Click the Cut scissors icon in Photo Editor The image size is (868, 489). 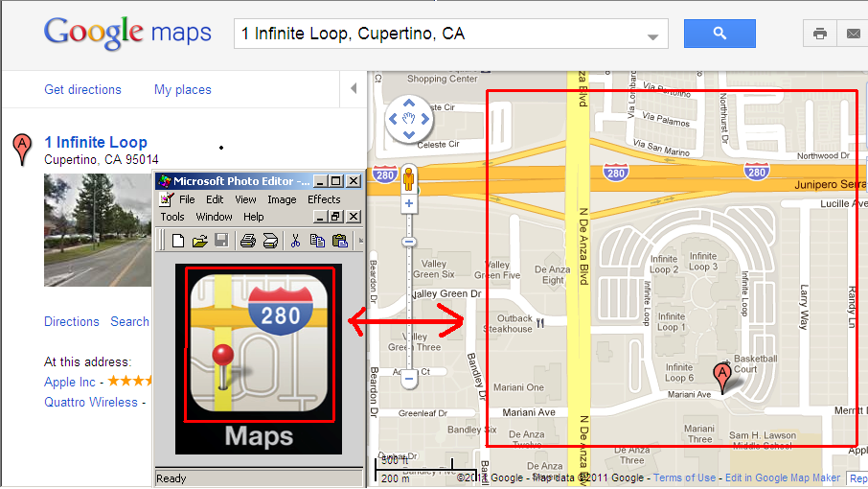(295, 241)
